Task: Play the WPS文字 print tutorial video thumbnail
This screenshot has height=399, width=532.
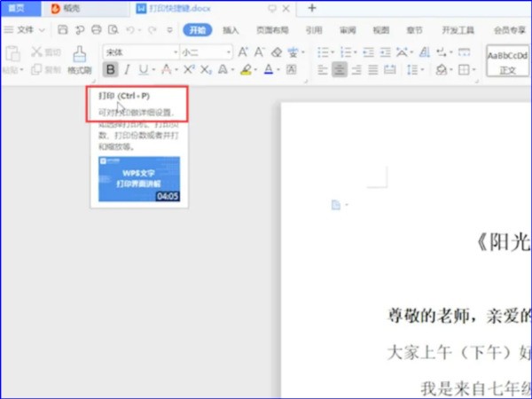Action: tap(138, 178)
